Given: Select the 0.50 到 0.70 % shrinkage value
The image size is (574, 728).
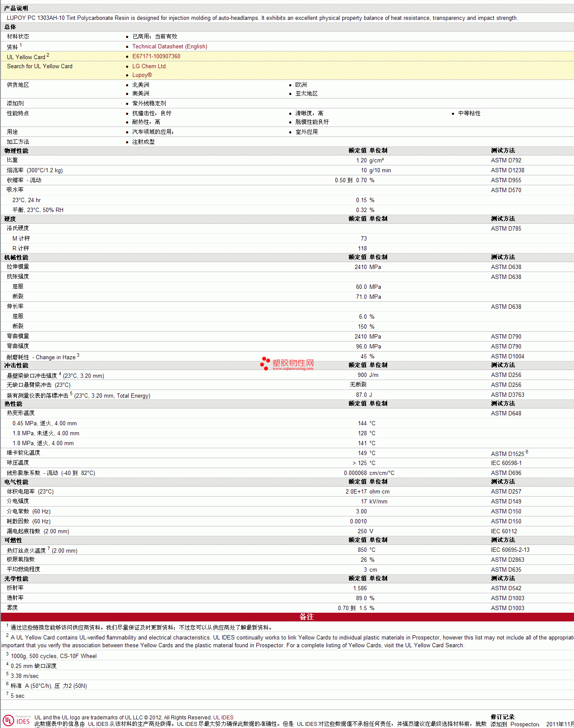Looking at the screenshot, I should [x=354, y=180].
